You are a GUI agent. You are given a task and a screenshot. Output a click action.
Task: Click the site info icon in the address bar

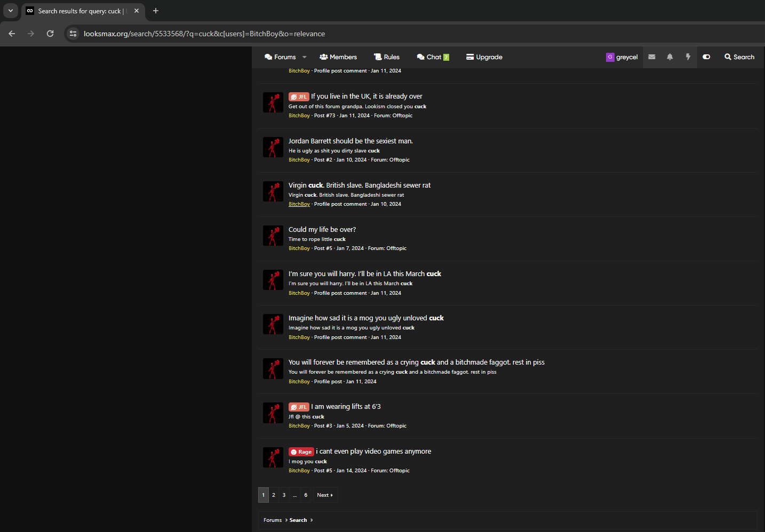73,34
